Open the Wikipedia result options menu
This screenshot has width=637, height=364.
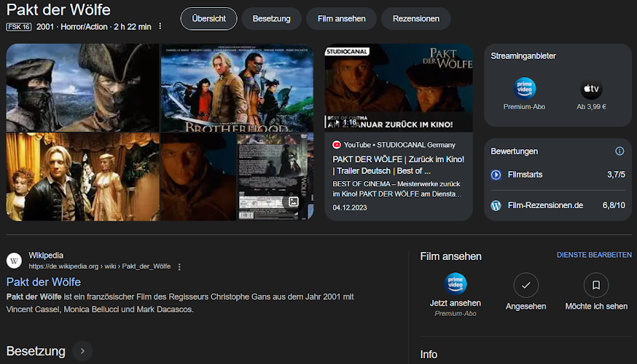click(x=179, y=266)
